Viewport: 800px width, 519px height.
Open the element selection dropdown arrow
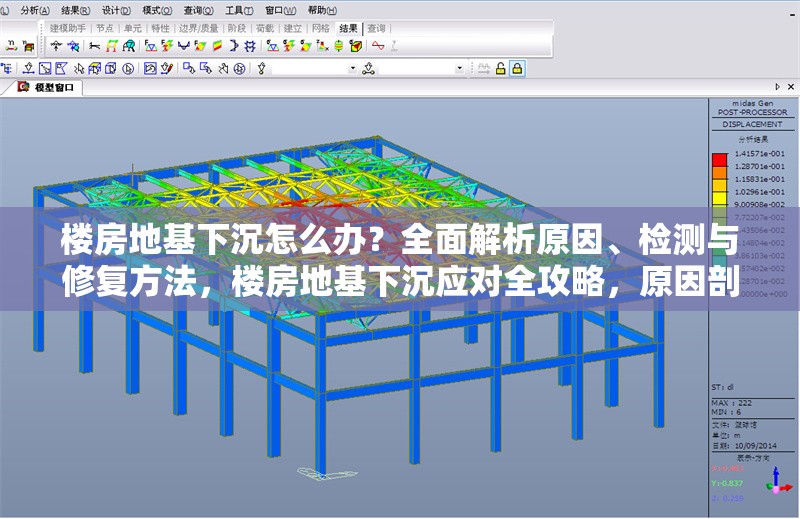[459, 68]
